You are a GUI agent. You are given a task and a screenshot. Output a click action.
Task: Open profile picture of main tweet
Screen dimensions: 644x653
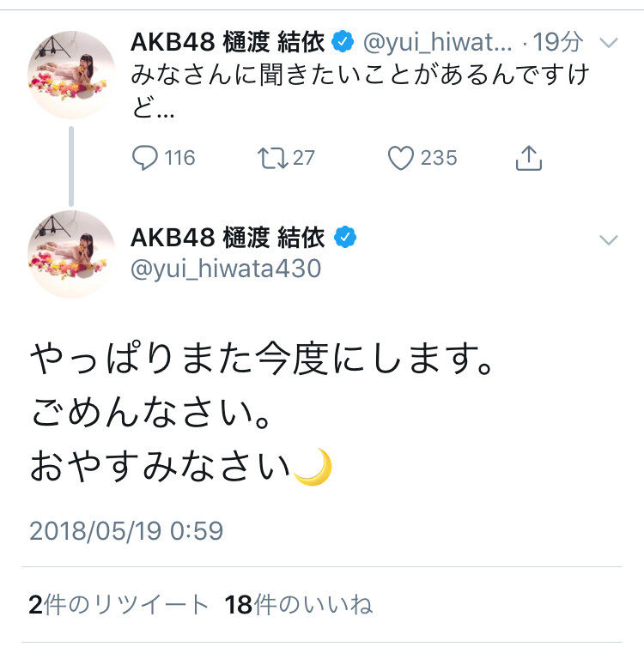(71, 254)
